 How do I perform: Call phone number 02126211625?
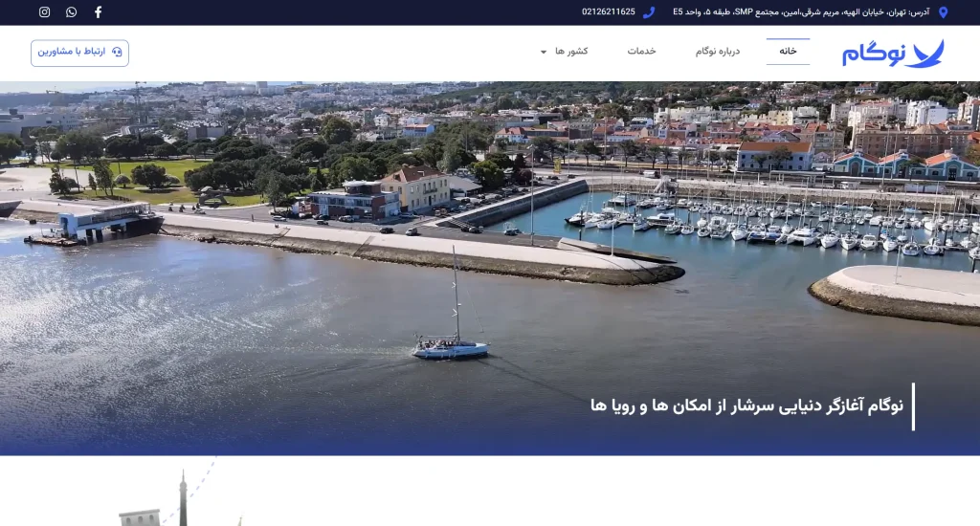coord(608,11)
